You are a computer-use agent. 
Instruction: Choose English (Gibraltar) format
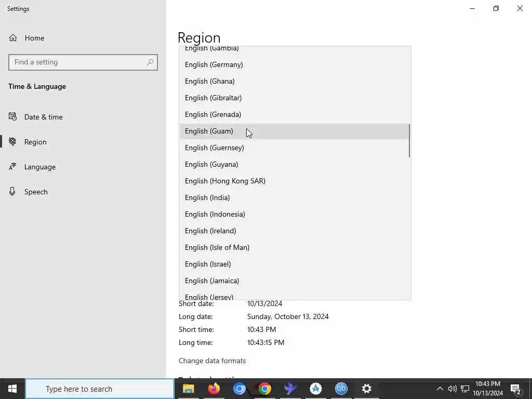[x=295, y=98]
